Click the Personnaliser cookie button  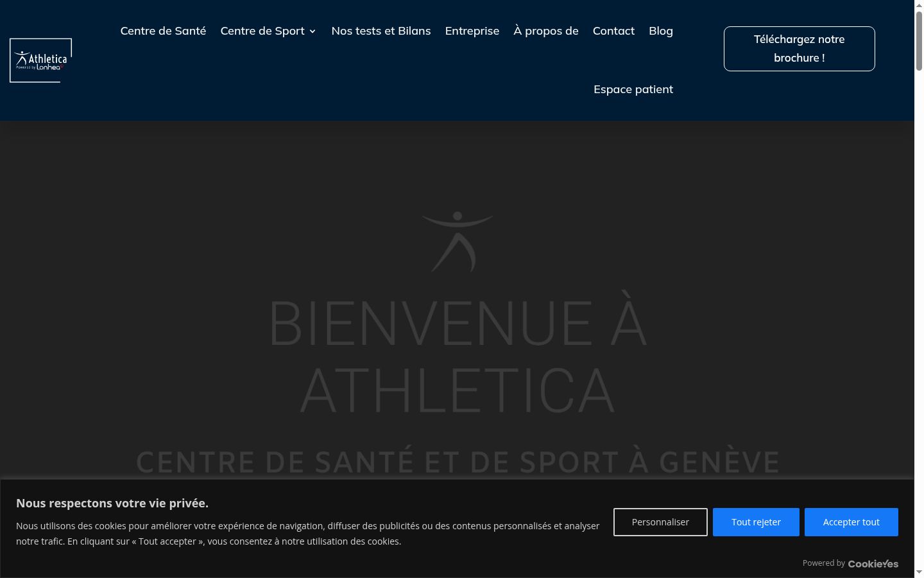[x=660, y=522]
